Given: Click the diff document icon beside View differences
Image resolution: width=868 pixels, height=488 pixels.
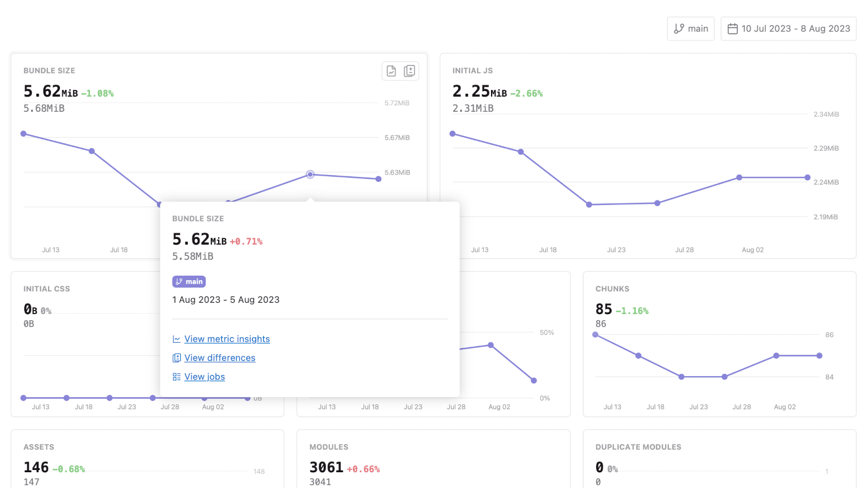Looking at the screenshot, I should click(x=176, y=358).
